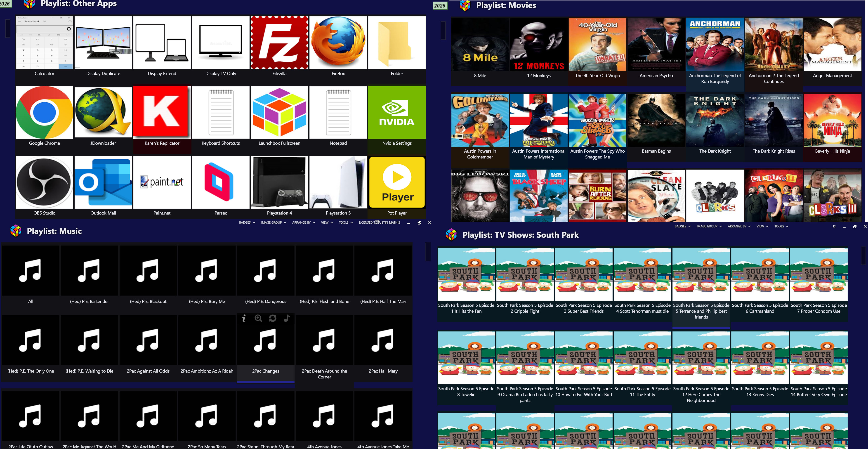The image size is (868, 449).
Task: Launch the Filezilla app icon
Action: coord(279,43)
